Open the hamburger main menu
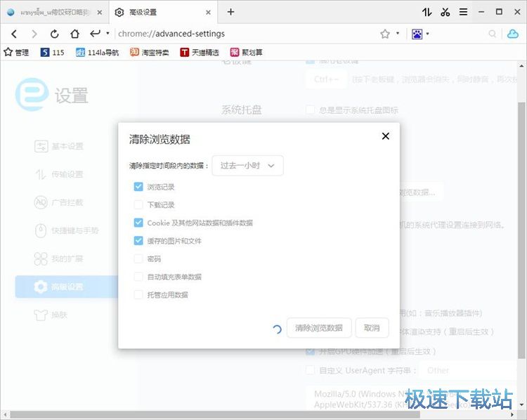 464,12
